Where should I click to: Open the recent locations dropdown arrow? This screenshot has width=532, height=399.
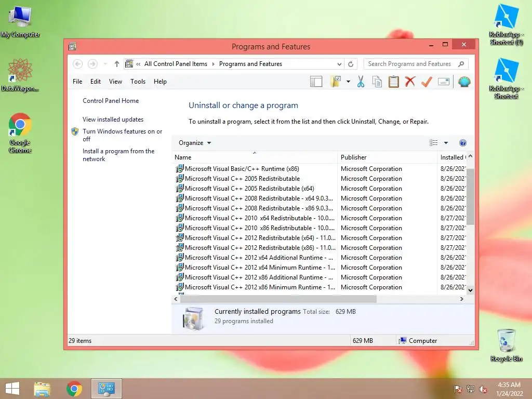coord(105,64)
